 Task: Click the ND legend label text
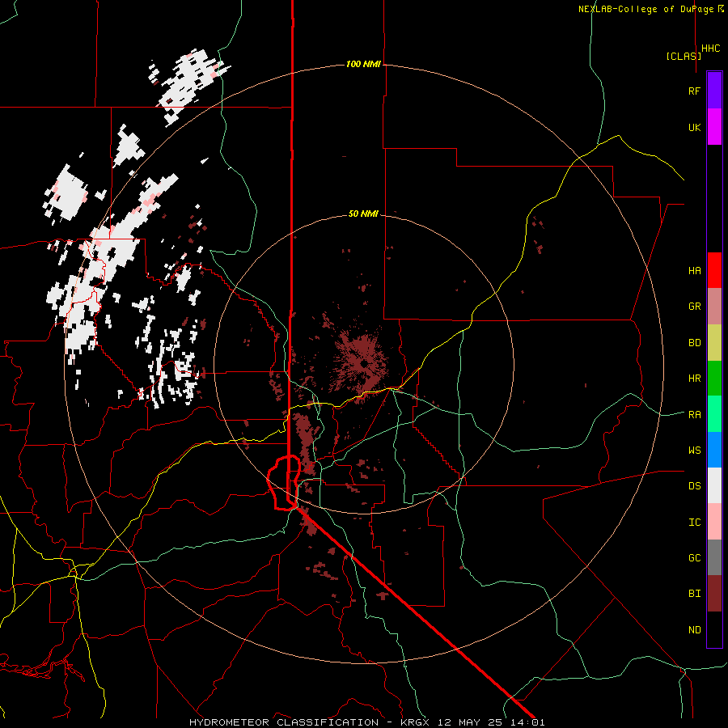coord(695,630)
